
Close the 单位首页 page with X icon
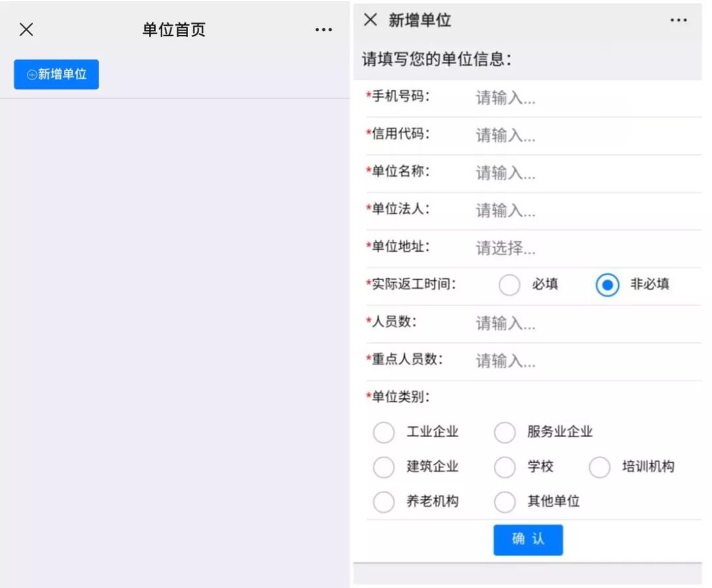pos(26,30)
